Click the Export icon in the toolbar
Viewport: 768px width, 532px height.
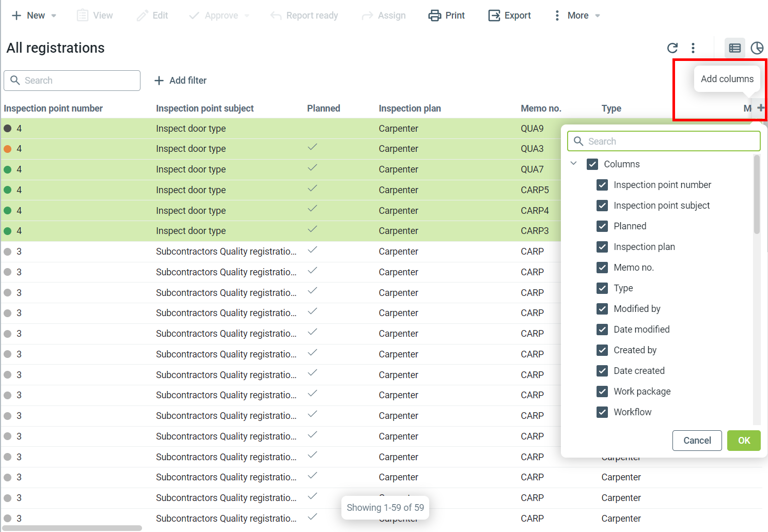[494, 15]
